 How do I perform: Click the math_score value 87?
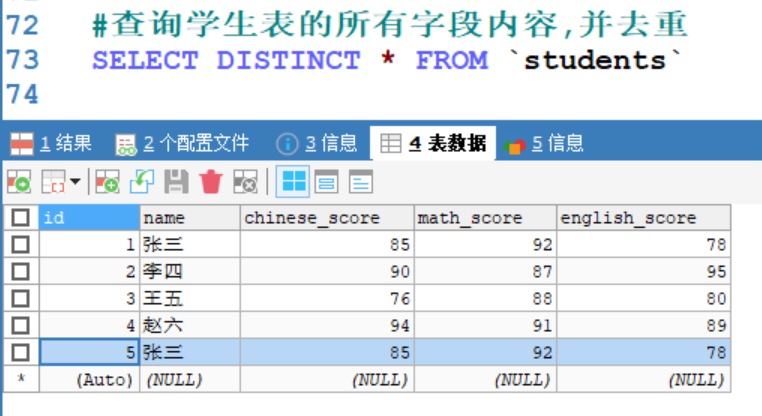pyautogui.click(x=485, y=272)
